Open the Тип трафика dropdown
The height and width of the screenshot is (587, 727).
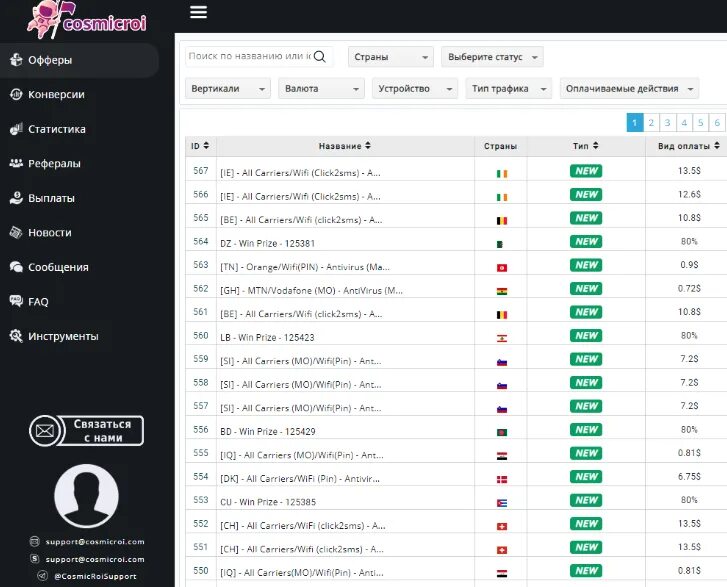509,89
